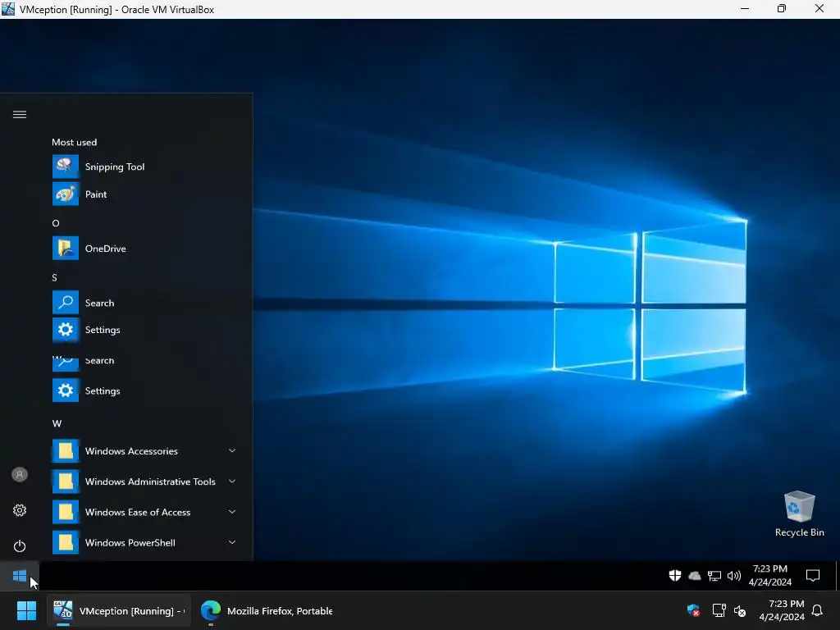Open the fully visible Search app under S
840x630 pixels.
144,303
